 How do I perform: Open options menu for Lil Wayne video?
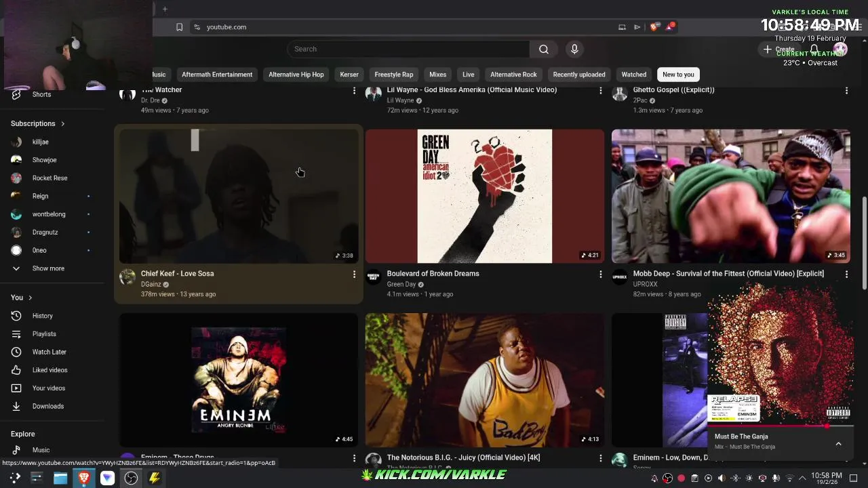tap(600, 90)
